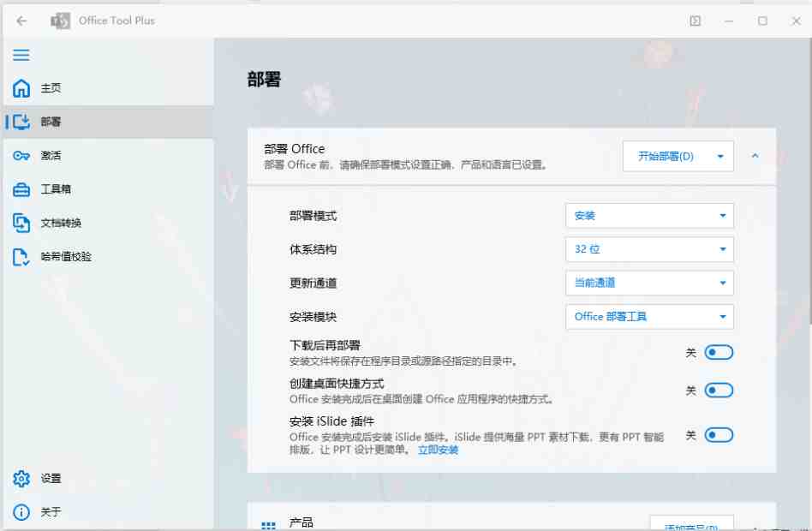This screenshot has width=812, height=531.
Task: Click the hamburger menu icon at top left
Action: click(21, 55)
